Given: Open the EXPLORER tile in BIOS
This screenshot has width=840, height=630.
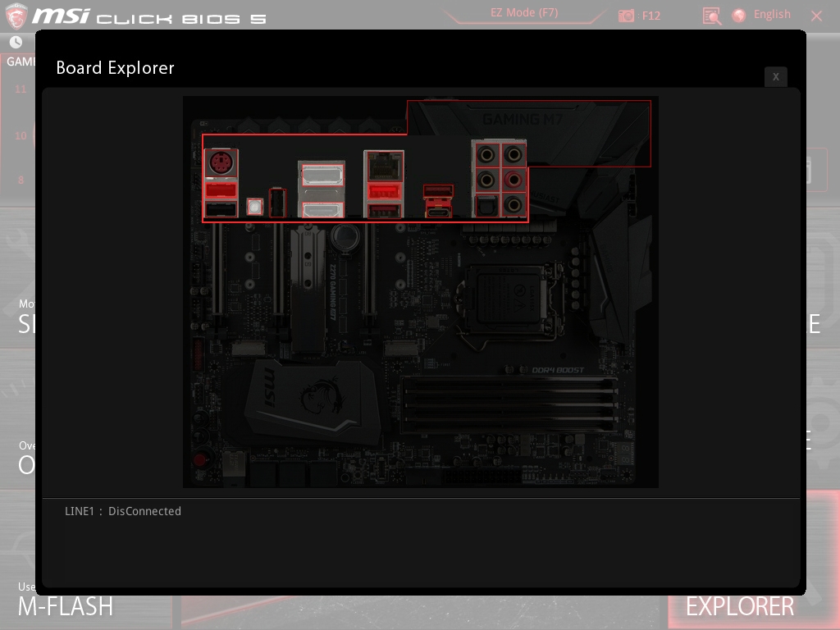Looking at the screenshot, I should click(x=740, y=606).
